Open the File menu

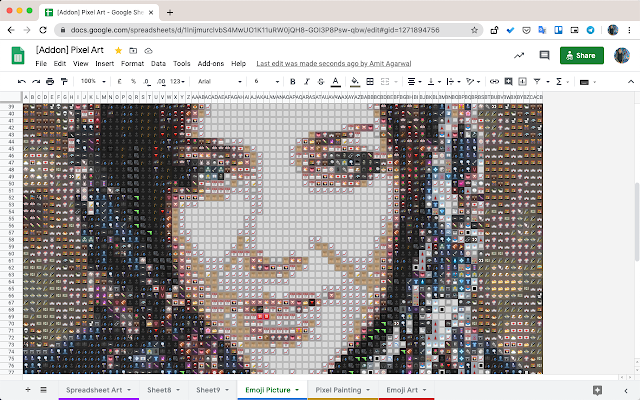point(41,64)
